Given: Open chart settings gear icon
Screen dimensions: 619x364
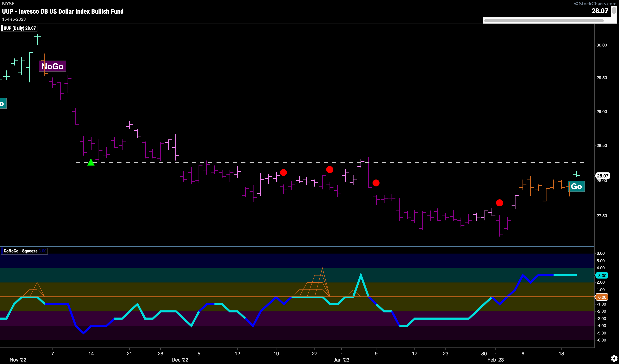Looking at the screenshot, I should [614, 358].
